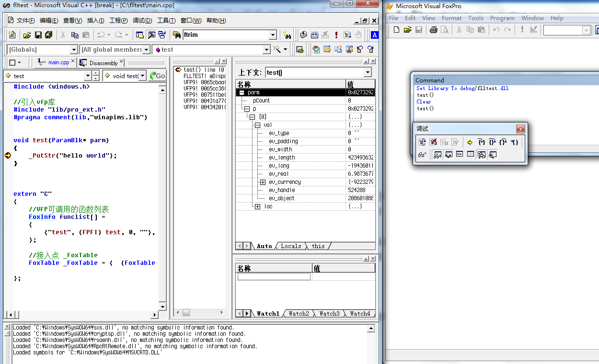Open the (All global members) dropdown
Image resolution: width=599 pixels, height=364 pixels.
pyautogui.click(x=147, y=49)
